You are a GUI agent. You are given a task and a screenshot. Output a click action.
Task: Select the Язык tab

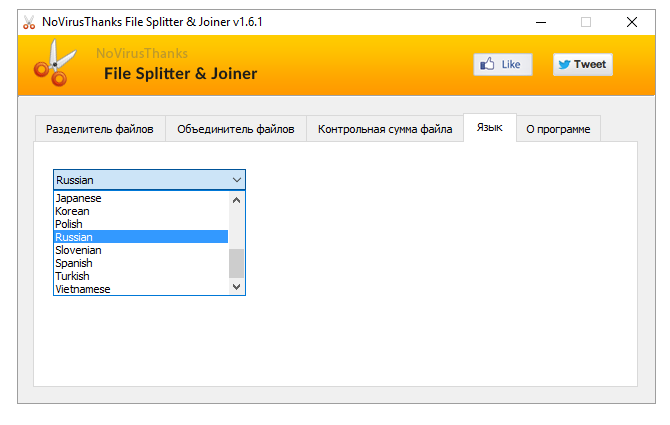pos(489,128)
